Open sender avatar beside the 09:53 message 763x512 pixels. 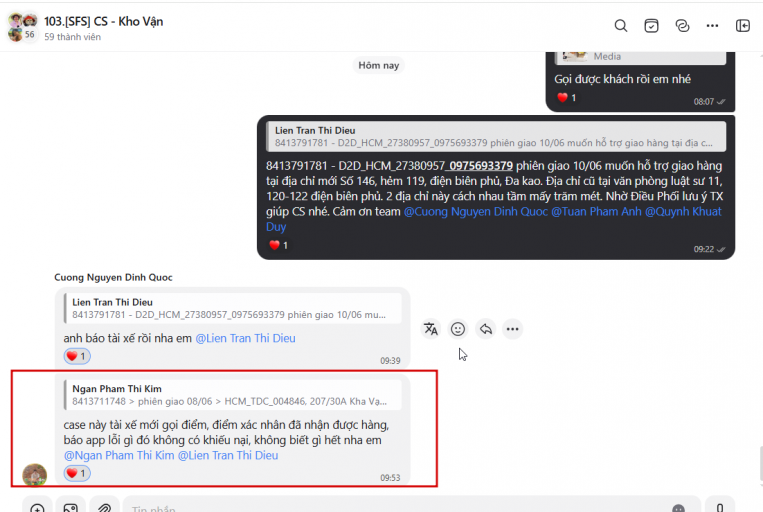(35, 475)
